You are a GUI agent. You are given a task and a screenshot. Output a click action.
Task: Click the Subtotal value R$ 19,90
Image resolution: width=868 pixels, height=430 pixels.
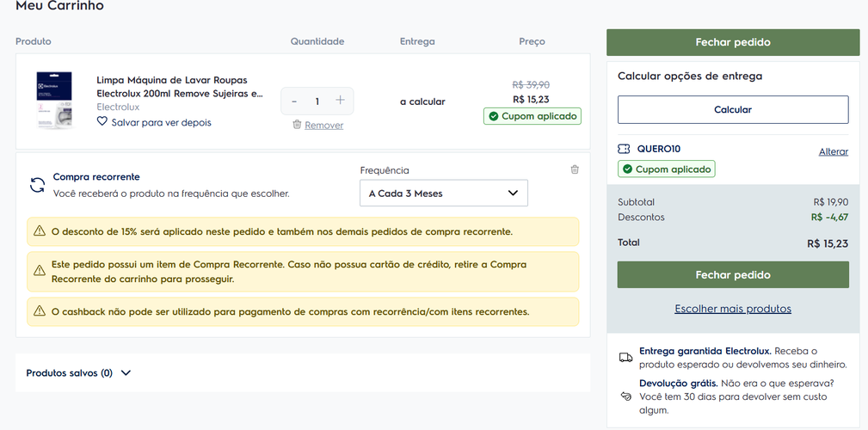tap(831, 202)
